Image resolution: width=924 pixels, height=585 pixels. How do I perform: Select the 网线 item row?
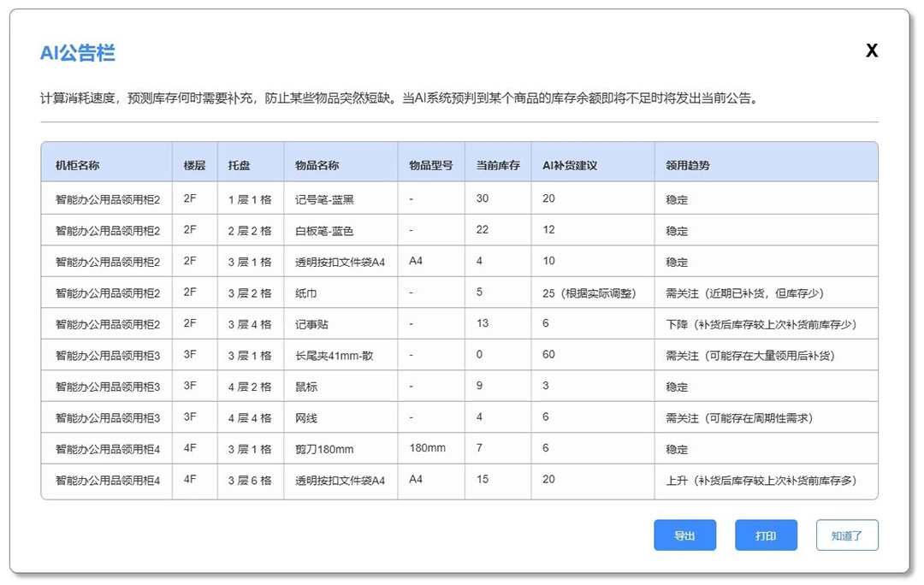pos(306,418)
